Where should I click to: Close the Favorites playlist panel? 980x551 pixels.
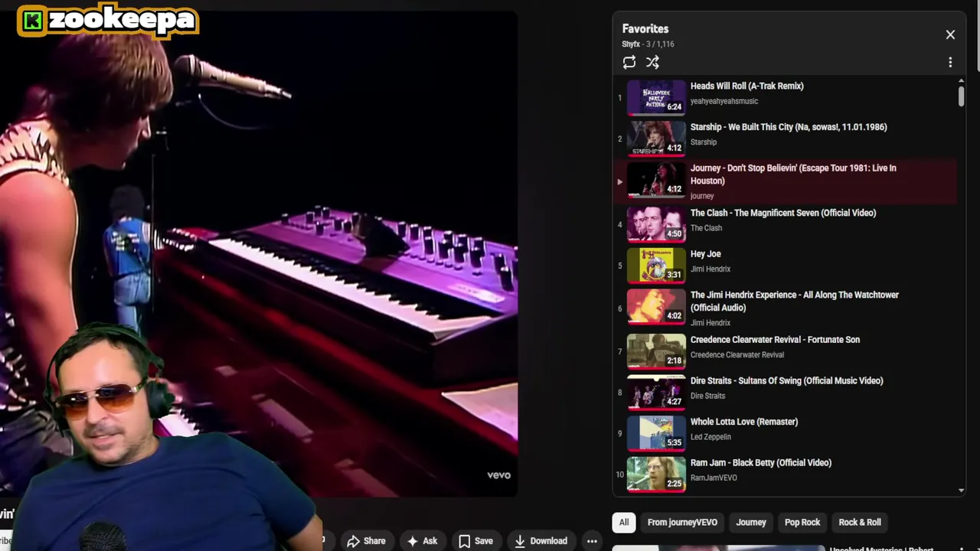950,34
